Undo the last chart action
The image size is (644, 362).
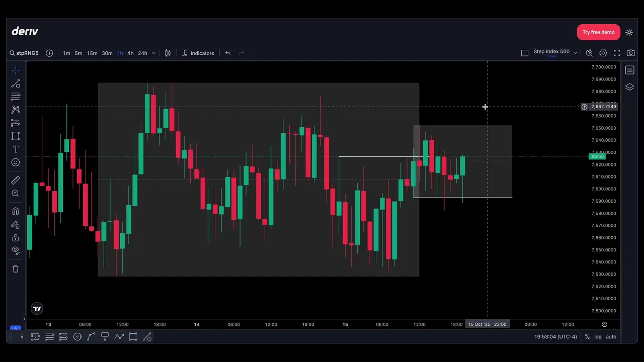pos(228,53)
